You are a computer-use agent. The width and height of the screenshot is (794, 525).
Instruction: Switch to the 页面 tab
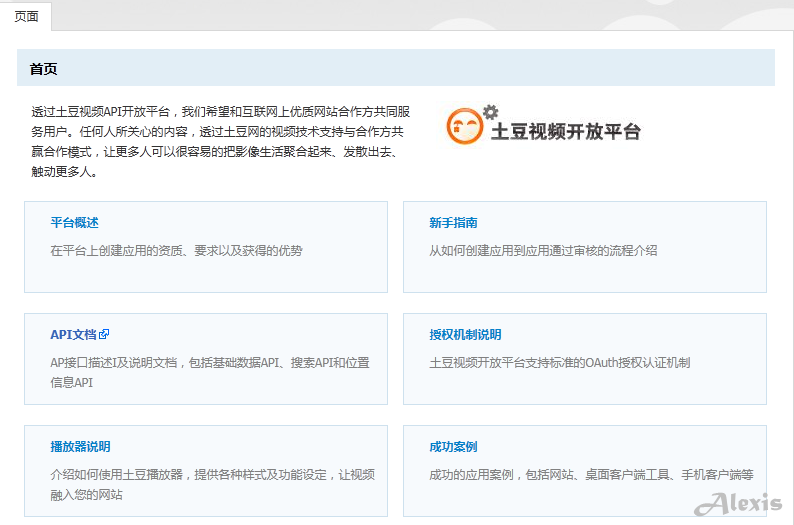(26, 16)
